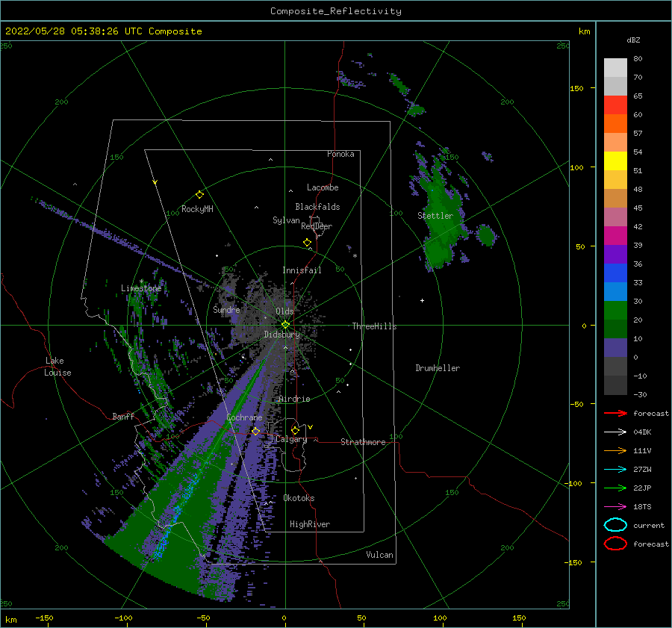Click the yellow diamond radar center near Olds
The width and height of the screenshot is (672, 628).
tap(285, 325)
